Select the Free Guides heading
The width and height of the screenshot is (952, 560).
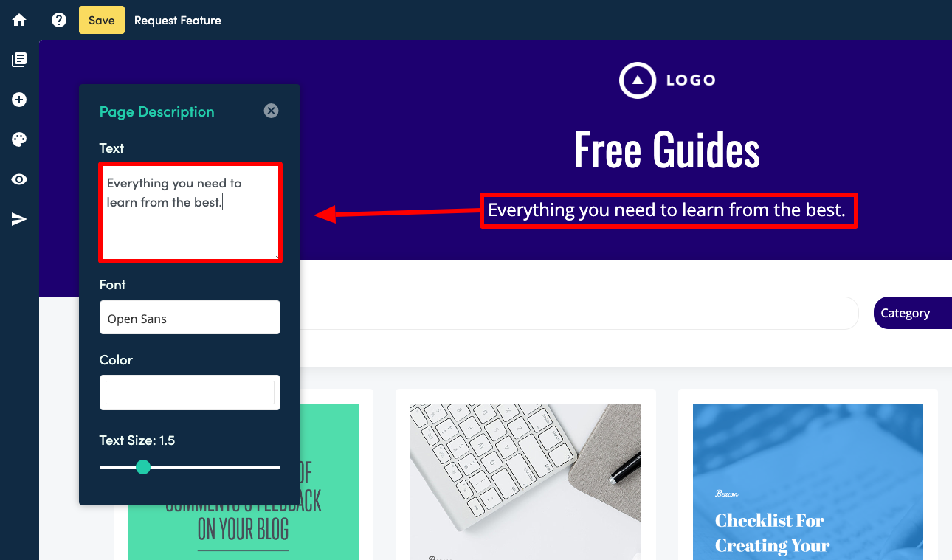(667, 148)
